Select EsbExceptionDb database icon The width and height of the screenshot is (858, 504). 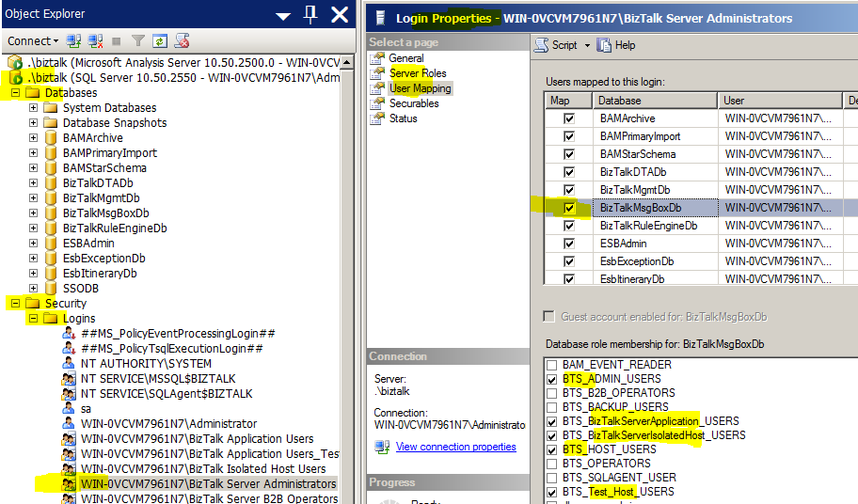51,258
